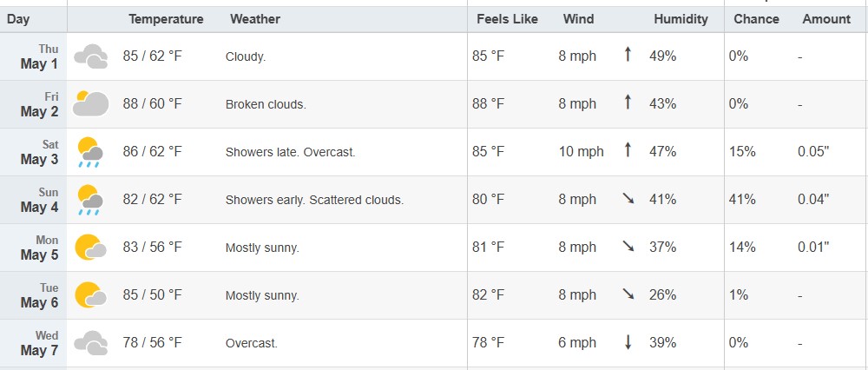Click the Humidity column header
This screenshot has height=370, width=868.
[x=681, y=19]
